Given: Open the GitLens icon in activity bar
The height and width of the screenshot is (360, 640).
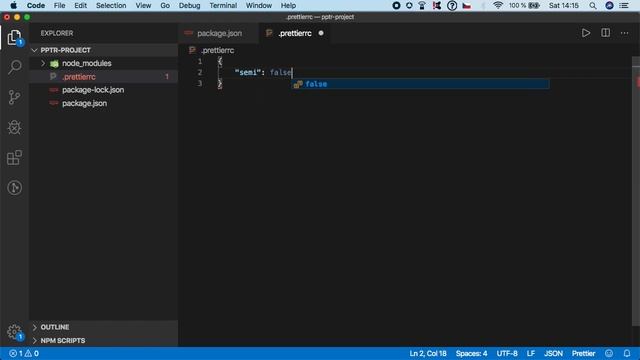Looking at the screenshot, I should tap(14, 188).
